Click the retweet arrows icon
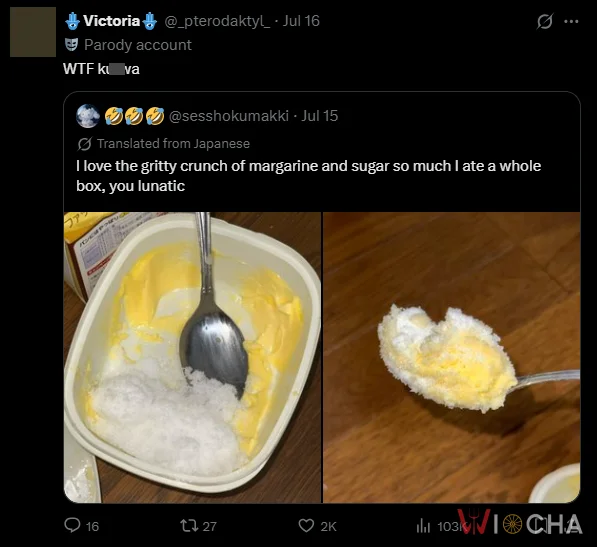The height and width of the screenshot is (547, 597). coord(188,526)
